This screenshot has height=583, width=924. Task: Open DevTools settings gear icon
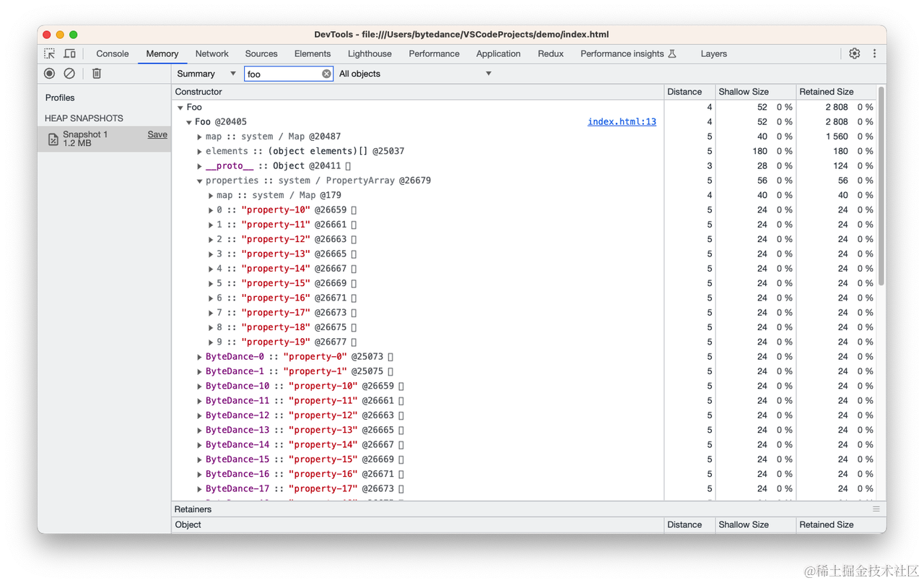coord(855,53)
